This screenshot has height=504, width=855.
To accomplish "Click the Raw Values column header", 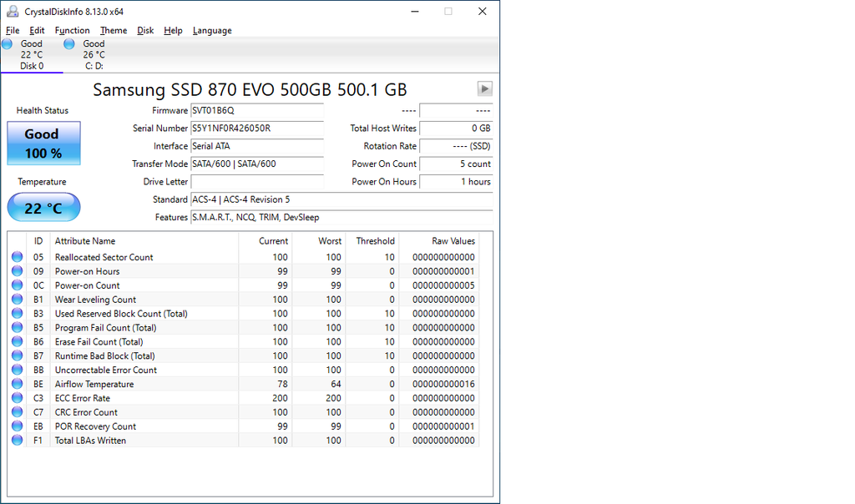I will 439,241.
